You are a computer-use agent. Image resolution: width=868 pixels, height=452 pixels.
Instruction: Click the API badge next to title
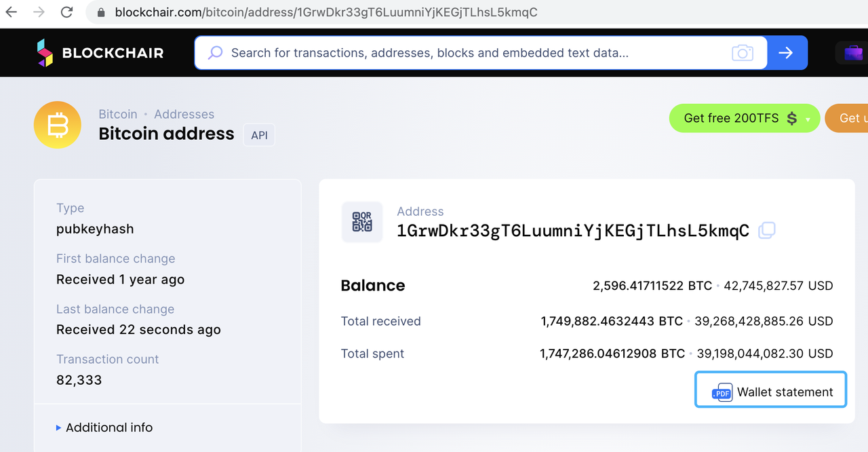click(259, 135)
